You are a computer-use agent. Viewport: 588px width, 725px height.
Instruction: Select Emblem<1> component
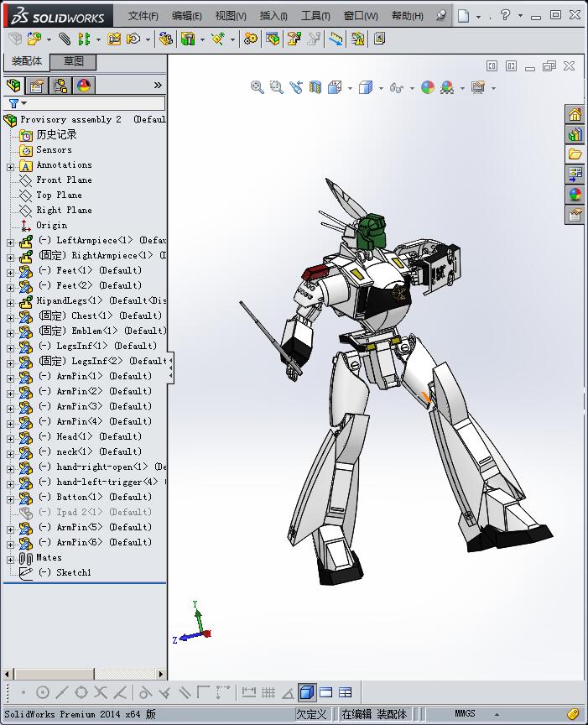point(101,331)
